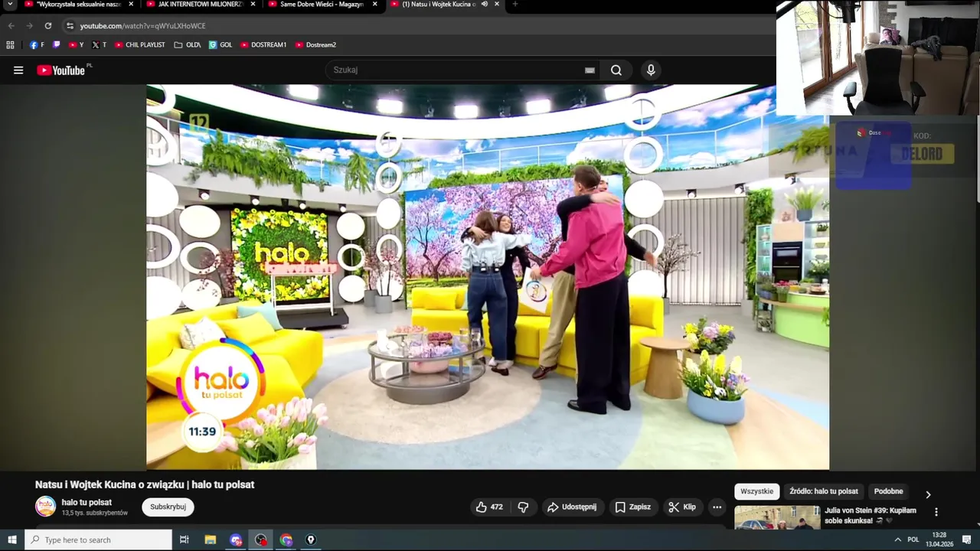
Task: Select Źródło: halo tu polsat chip
Action: [x=824, y=491]
